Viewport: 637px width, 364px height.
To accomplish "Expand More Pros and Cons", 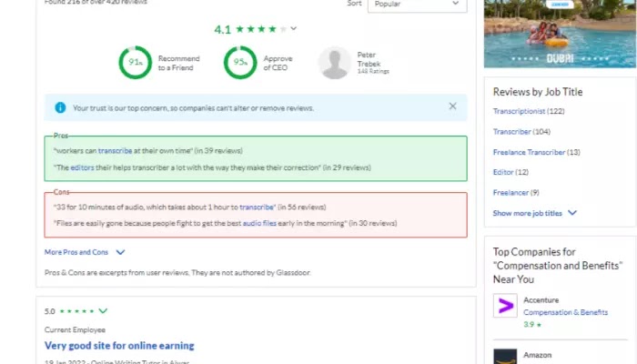I will (x=76, y=252).
